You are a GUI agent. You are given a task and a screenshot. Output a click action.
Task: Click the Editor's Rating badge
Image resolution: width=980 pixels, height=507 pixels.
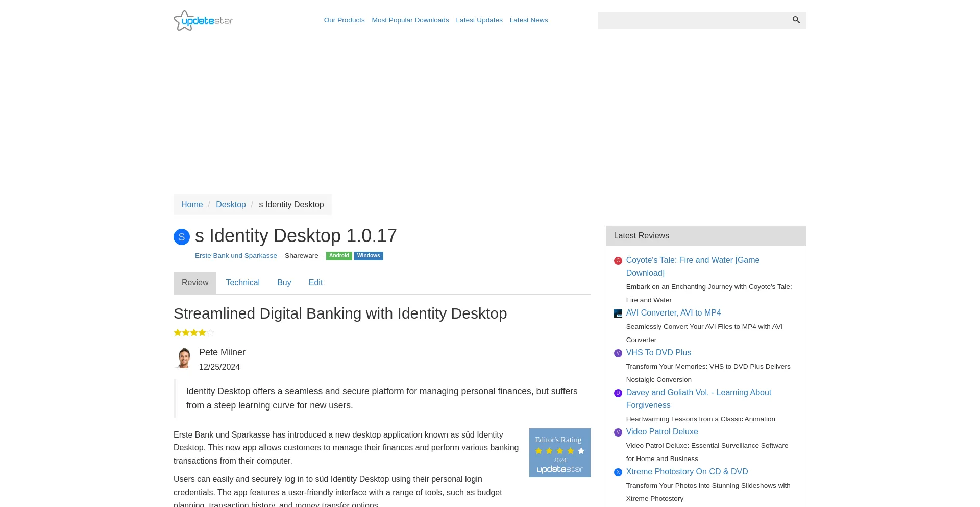(x=559, y=453)
